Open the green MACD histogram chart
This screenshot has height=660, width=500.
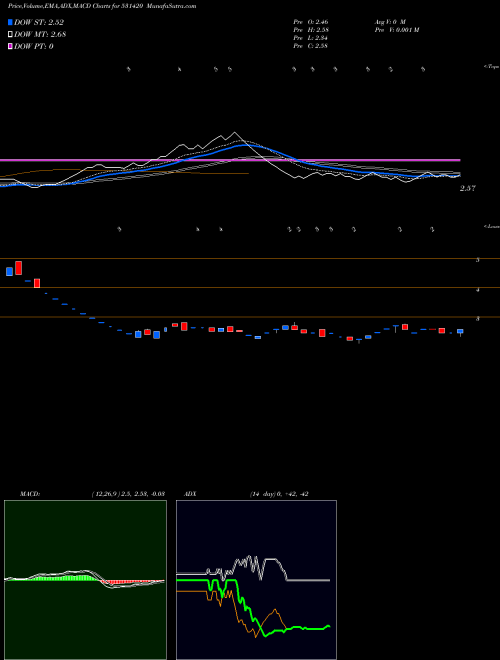(x=85, y=580)
